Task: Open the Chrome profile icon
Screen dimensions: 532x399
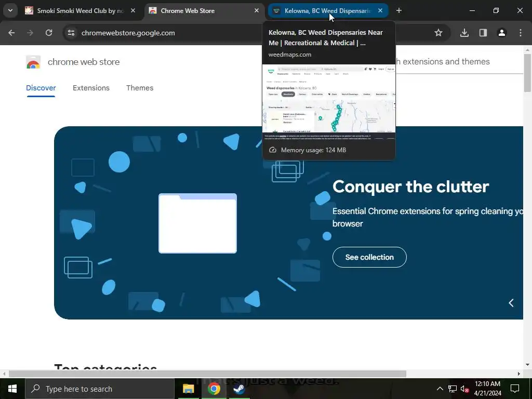Action: [x=502, y=33]
